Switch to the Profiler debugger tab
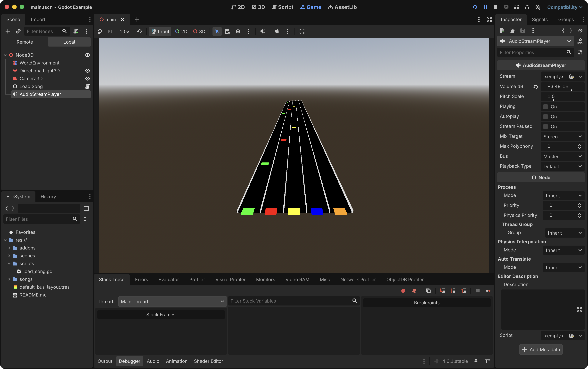 point(197,279)
